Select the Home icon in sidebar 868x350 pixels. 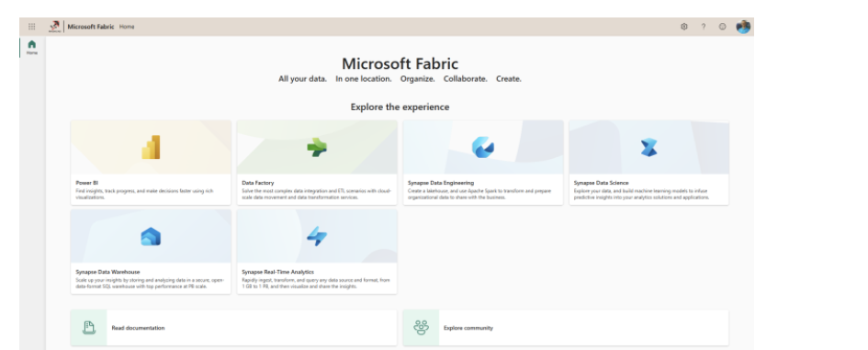[x=32, y=44]
